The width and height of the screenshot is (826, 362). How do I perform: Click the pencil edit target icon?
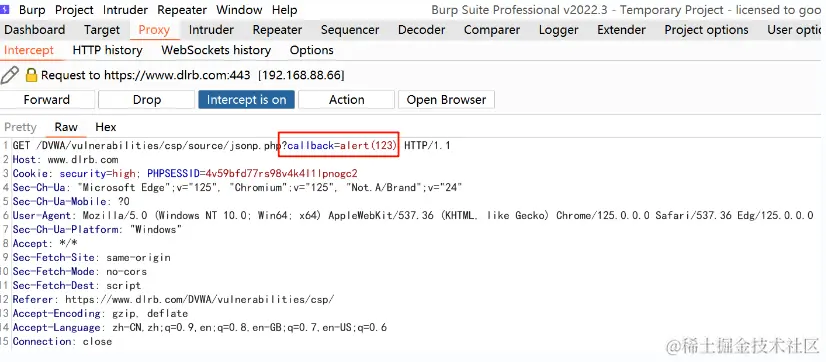coord(9,75)
